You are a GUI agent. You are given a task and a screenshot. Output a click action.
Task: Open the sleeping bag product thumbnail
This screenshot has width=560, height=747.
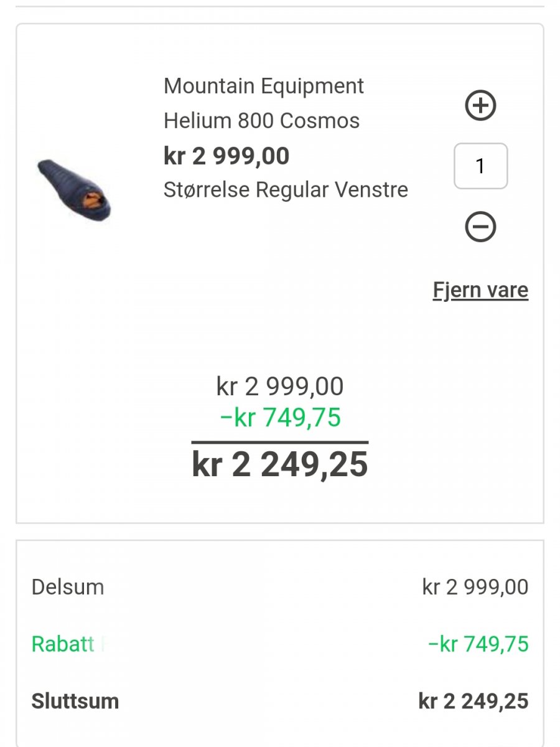tap(75, 190)
